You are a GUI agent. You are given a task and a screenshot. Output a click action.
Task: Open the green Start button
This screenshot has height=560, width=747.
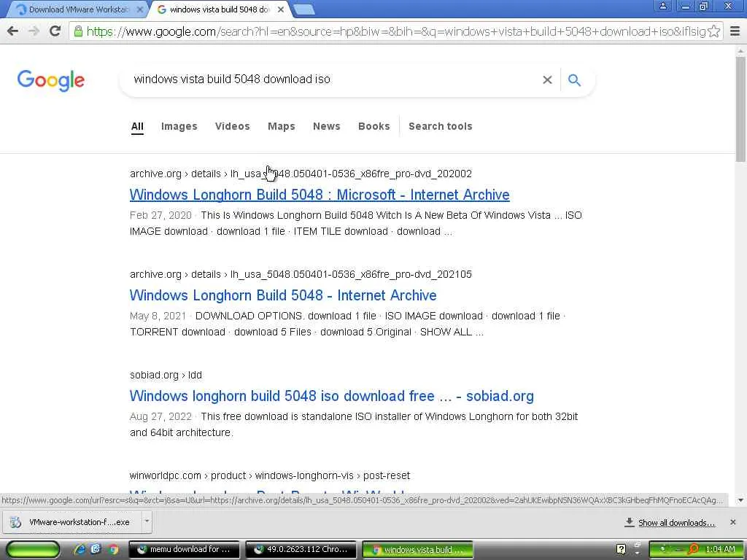coord(33,550)
